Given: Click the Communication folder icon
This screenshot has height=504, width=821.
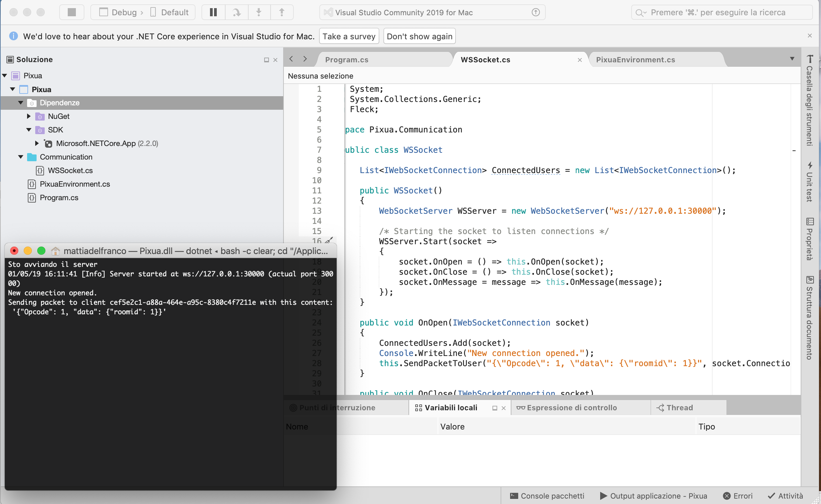Looking at the screenshot, I should (x=32, y=157).
